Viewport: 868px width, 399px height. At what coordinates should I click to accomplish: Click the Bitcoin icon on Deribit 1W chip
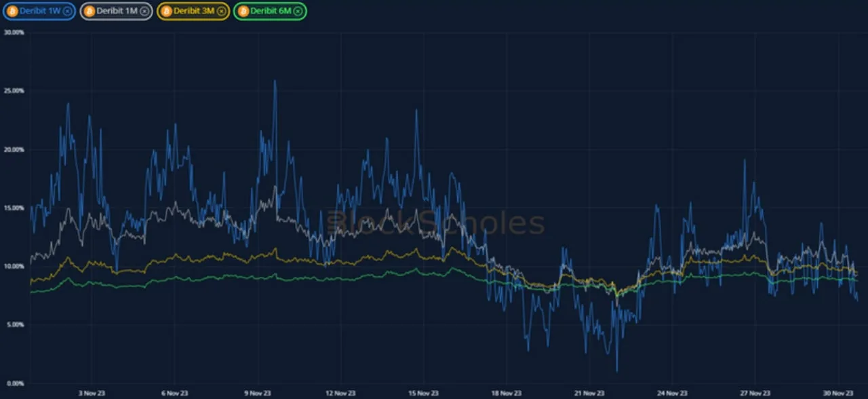(x=12, y=11)
